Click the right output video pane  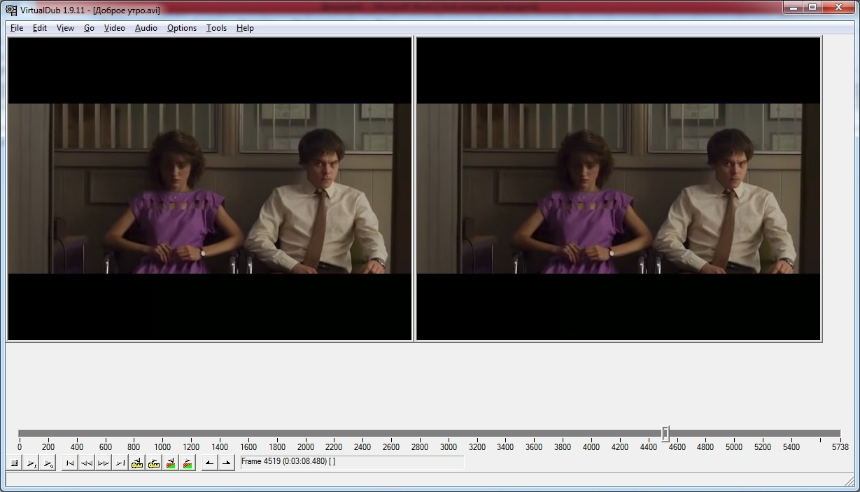pos(619,189)
